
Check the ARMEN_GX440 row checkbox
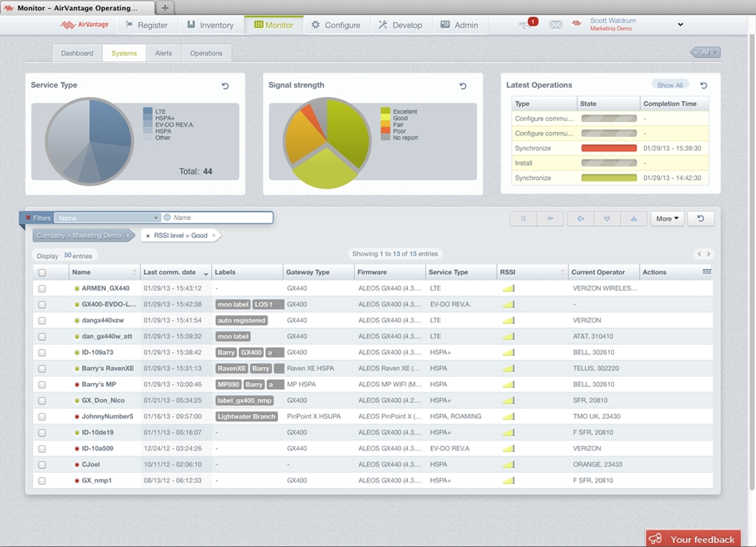point(42,288)
